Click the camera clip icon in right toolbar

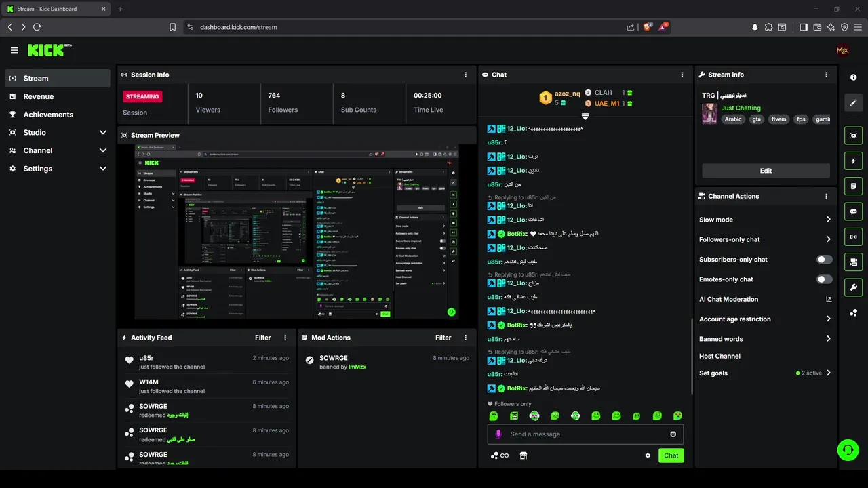853,262
